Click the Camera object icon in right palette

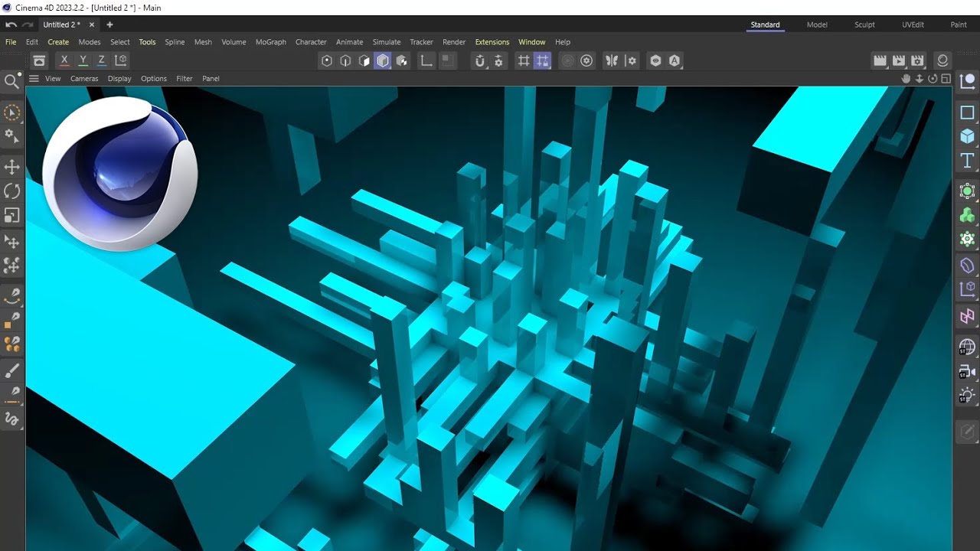(968, 372)
